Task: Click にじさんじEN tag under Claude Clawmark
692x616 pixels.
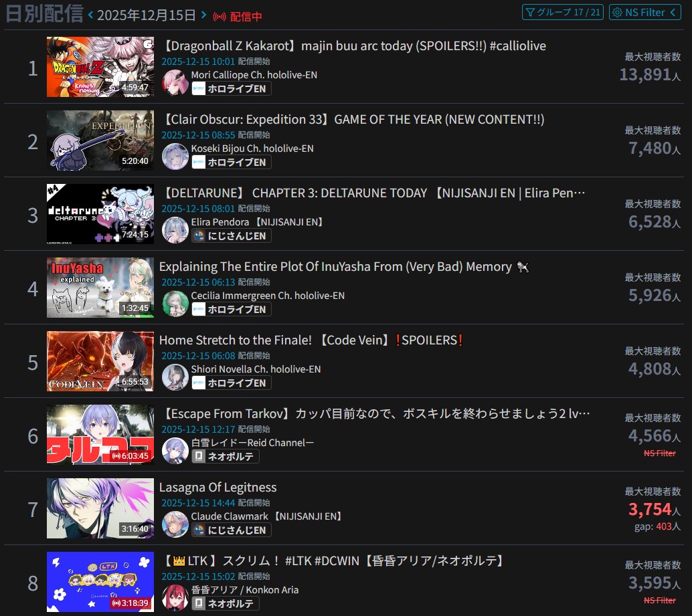Action: tap(232, 530)
